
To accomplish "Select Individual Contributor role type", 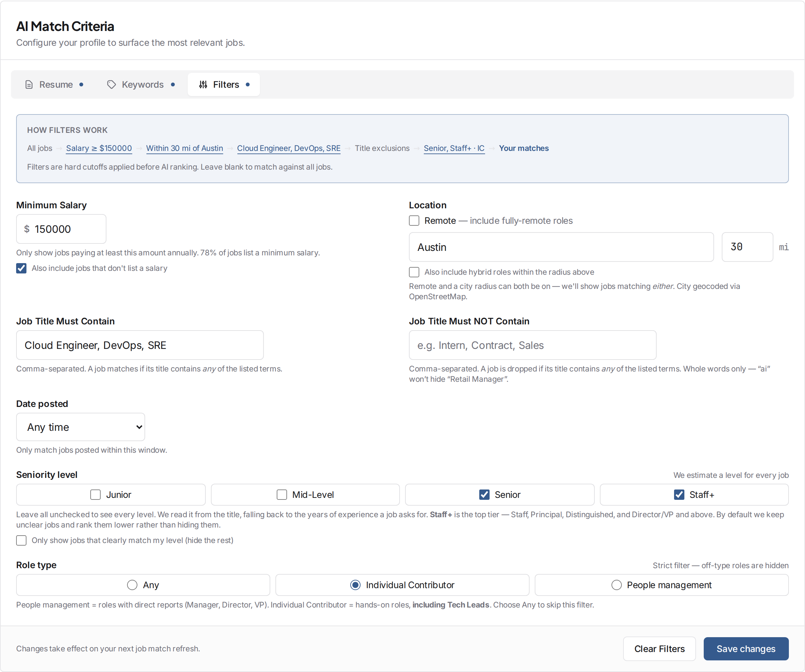I will [355, 585].
